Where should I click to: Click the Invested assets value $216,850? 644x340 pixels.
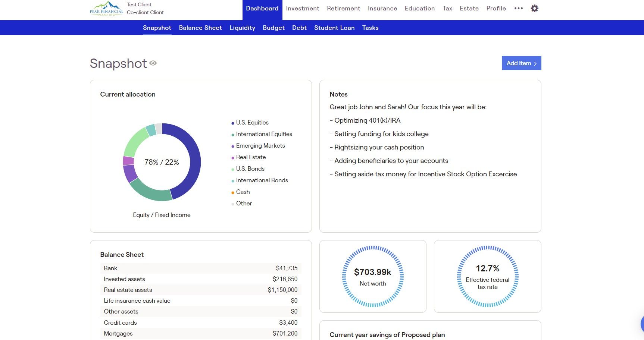[285, 279]
